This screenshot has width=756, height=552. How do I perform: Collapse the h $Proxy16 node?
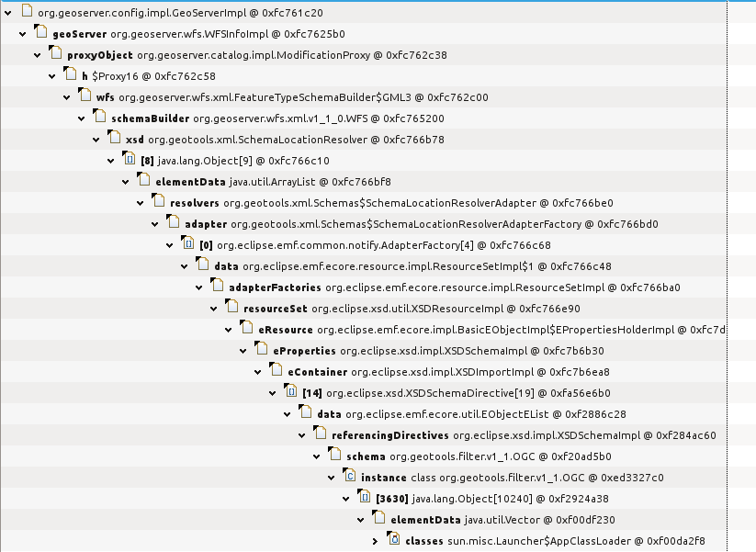52,76
